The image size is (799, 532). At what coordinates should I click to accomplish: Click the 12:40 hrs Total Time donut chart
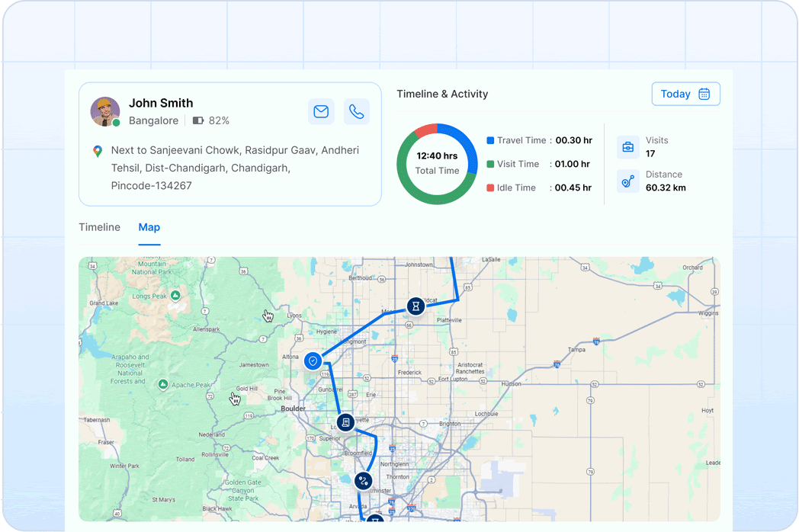coord(437,164)
